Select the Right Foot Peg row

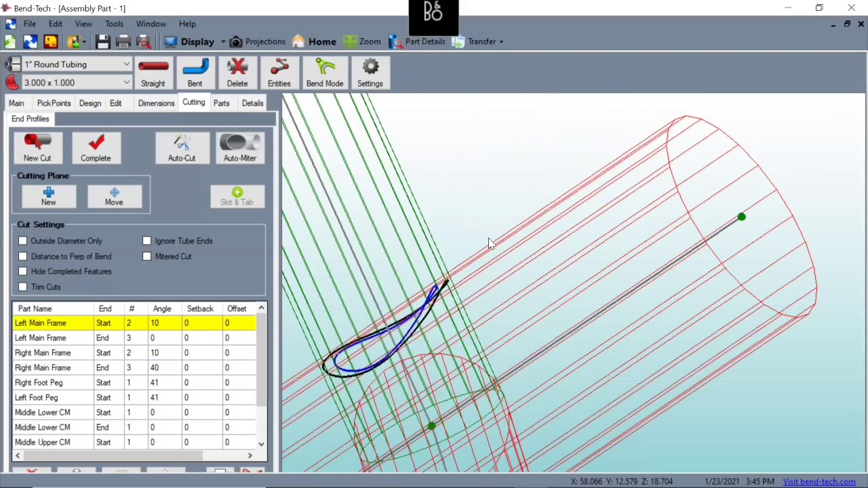tap(135, 382)
